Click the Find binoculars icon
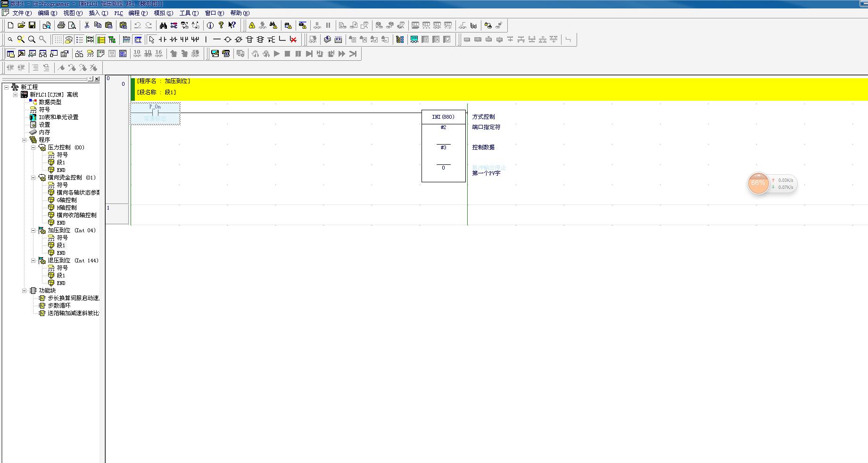868x463 pixels. tap(163, 25)
